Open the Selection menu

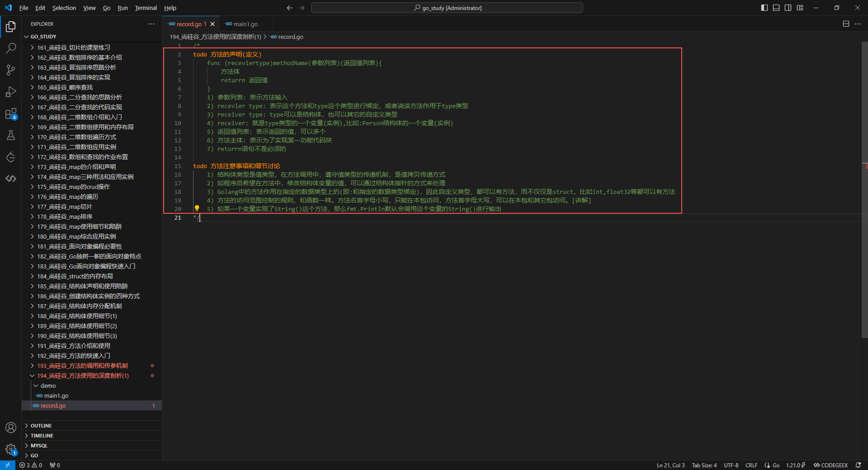coord(64,8)
